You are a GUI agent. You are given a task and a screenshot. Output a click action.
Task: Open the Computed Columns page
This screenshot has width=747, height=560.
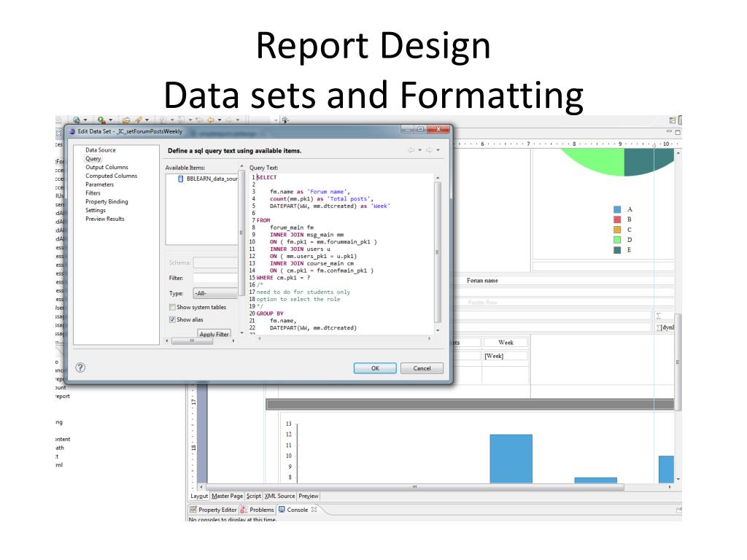coord(112,176)
